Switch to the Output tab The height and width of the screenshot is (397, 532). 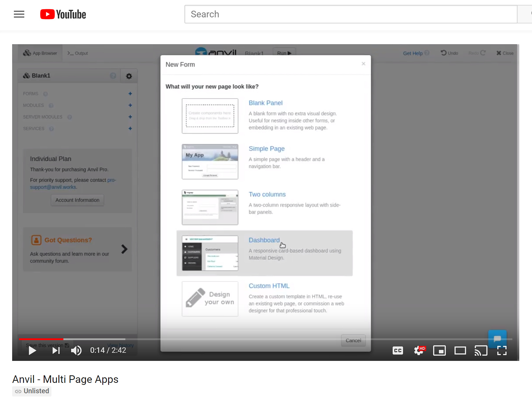[x=77, y=53]
